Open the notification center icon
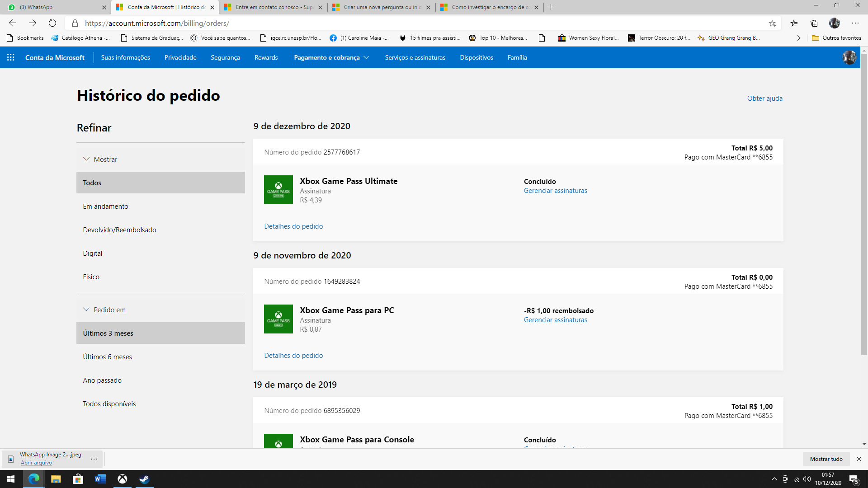Screen dimensions: 868x488 [x=854, y=479]
